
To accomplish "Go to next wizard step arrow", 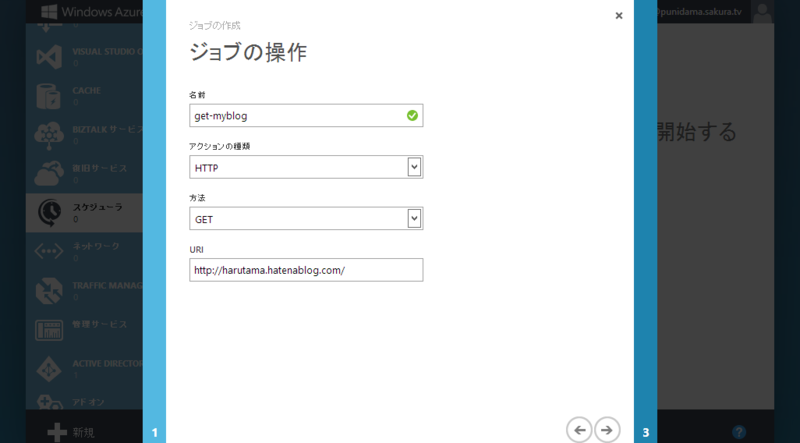I will coord(607,430).
